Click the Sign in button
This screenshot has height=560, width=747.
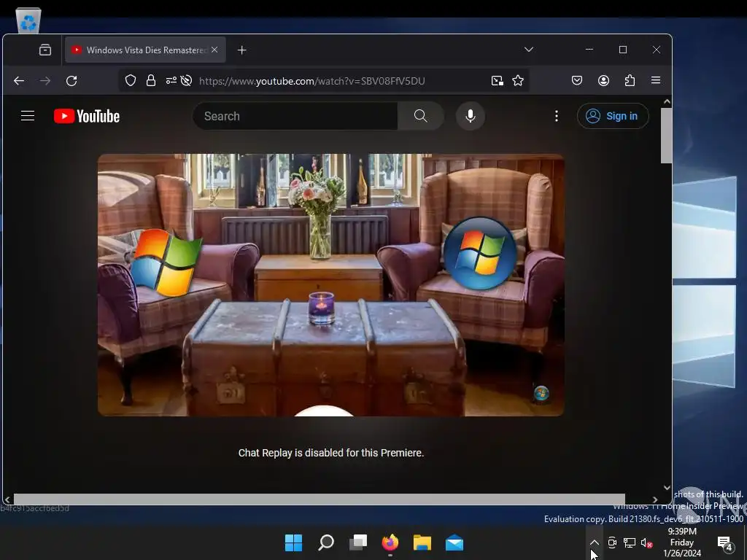[613, 116]
